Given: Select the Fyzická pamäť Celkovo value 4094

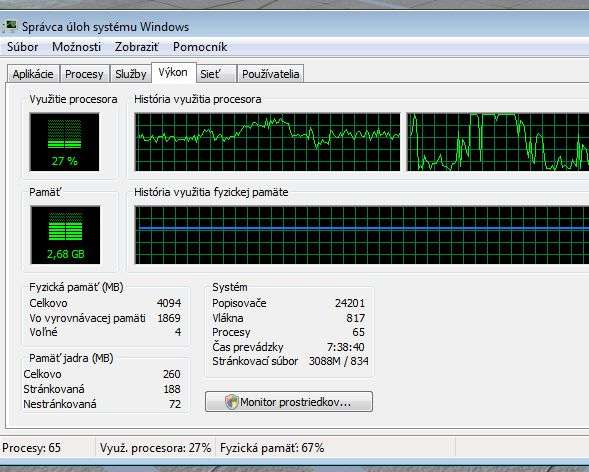Looking at the screenshot, I should pyautogui.click(x=169, y=303).
